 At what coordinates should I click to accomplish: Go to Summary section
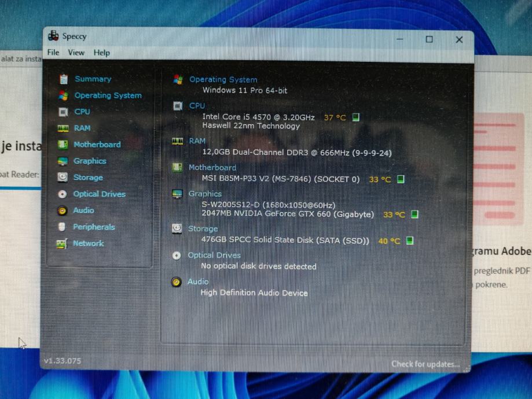93,79
